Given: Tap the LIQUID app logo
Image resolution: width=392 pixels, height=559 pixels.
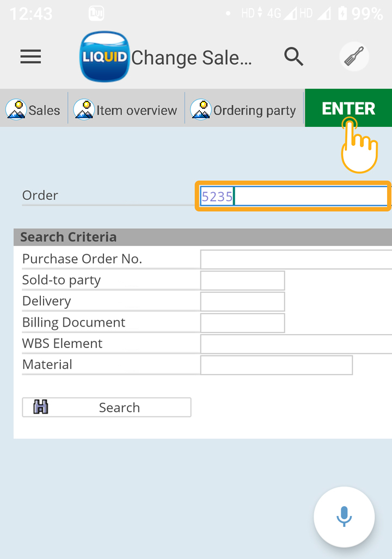Looking at the screenshot, I should (104, 57).
